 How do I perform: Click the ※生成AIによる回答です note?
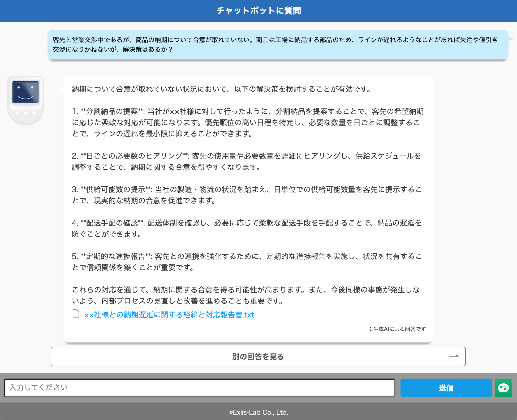coord(397,329)
